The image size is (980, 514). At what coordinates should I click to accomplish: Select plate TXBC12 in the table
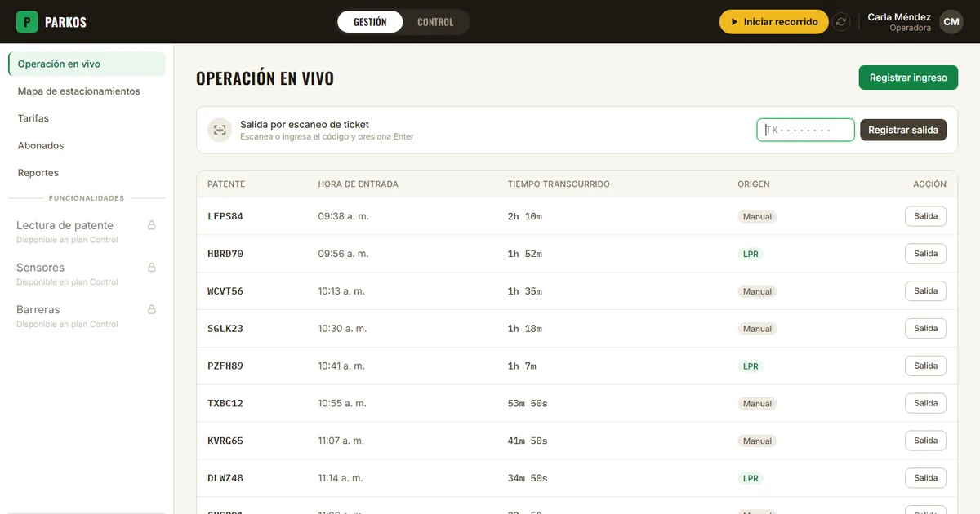(225, 404)
